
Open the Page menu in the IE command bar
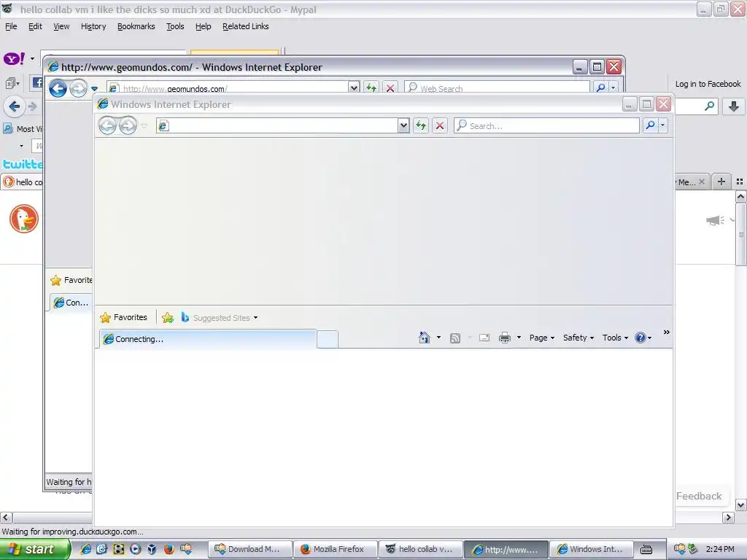[542, 338]
